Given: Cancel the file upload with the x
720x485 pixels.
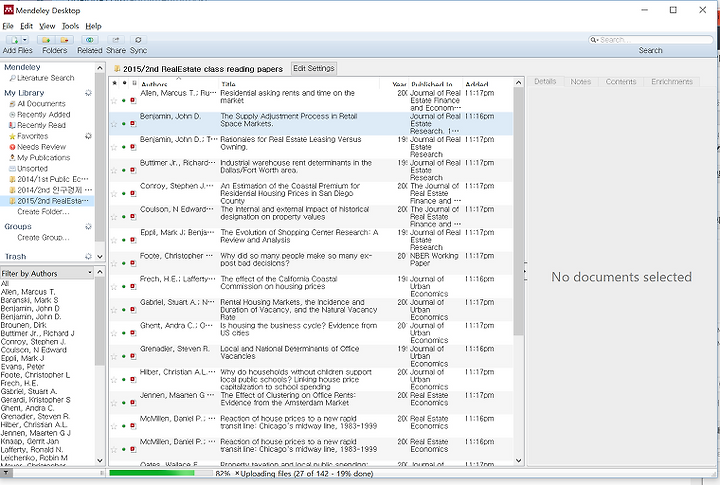Looking at the screenshot, I should (x=237, y=474).
